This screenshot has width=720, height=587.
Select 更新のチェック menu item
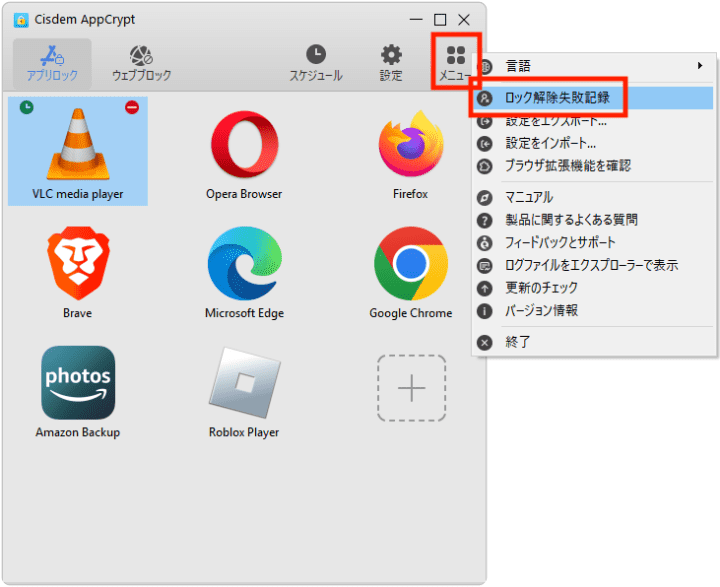point(594,288)
